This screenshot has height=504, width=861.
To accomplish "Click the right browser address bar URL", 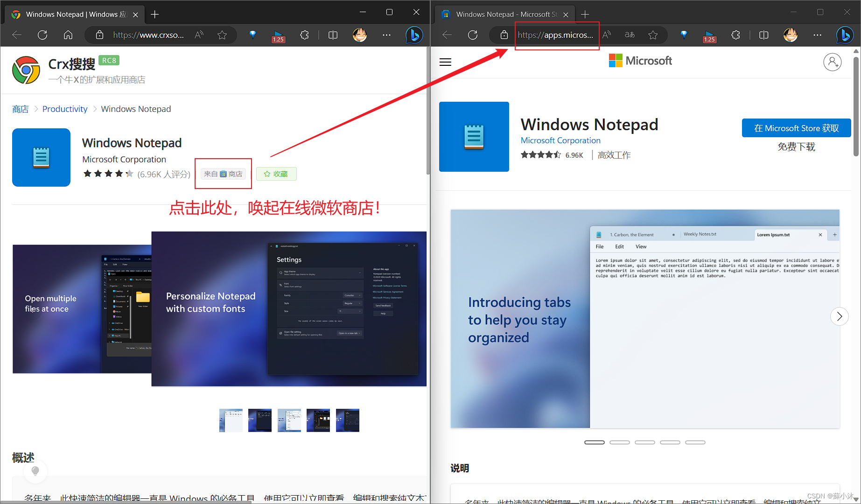I will pos(555,35).
